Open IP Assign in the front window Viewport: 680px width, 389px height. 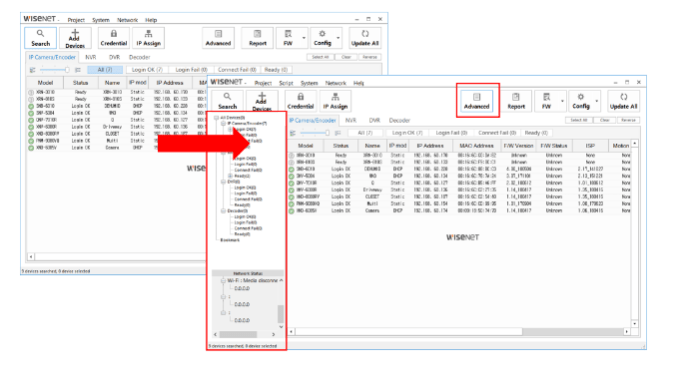click(335, 101)
